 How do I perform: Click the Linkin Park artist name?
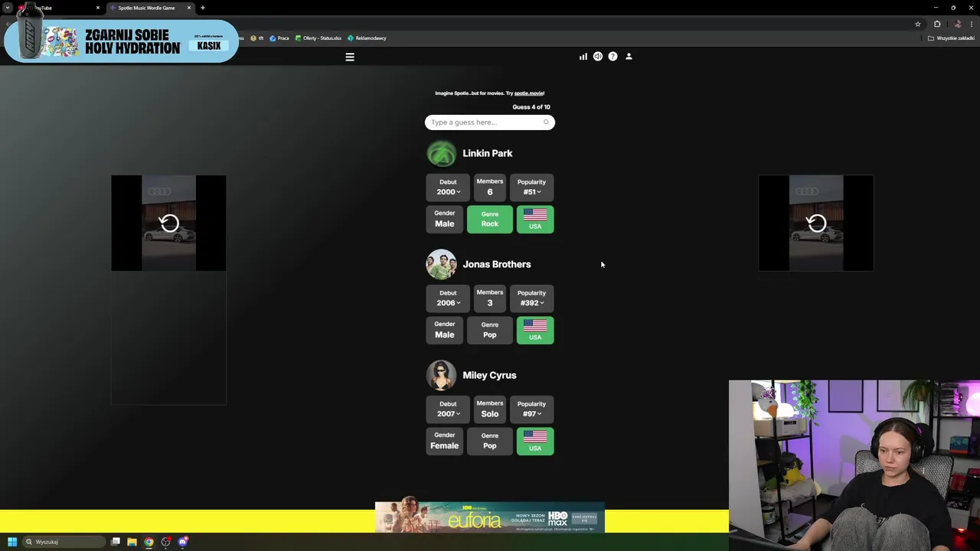click(x=488, y=153)
